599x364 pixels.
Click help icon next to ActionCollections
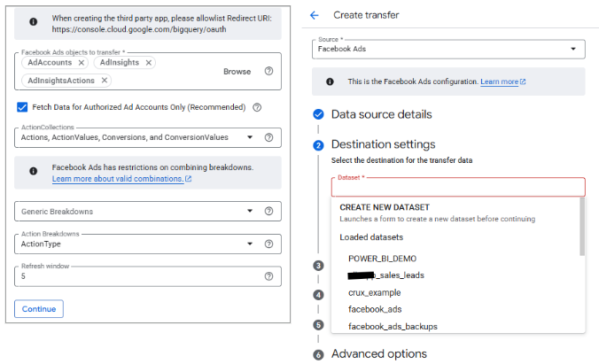coord(268,137)
